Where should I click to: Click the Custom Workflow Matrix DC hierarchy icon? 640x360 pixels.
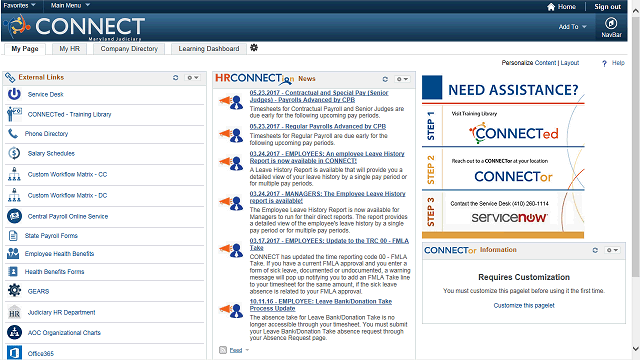(x=14, y=195)
